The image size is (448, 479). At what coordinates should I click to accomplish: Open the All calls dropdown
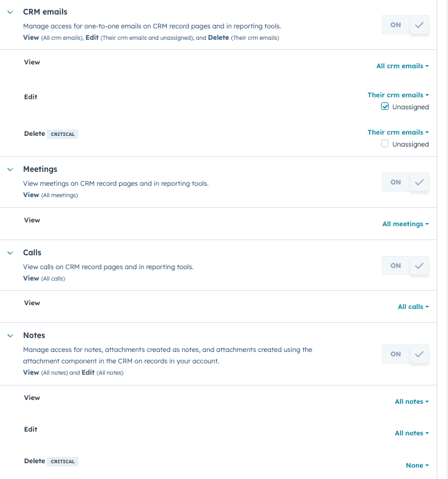coord(413,306)
